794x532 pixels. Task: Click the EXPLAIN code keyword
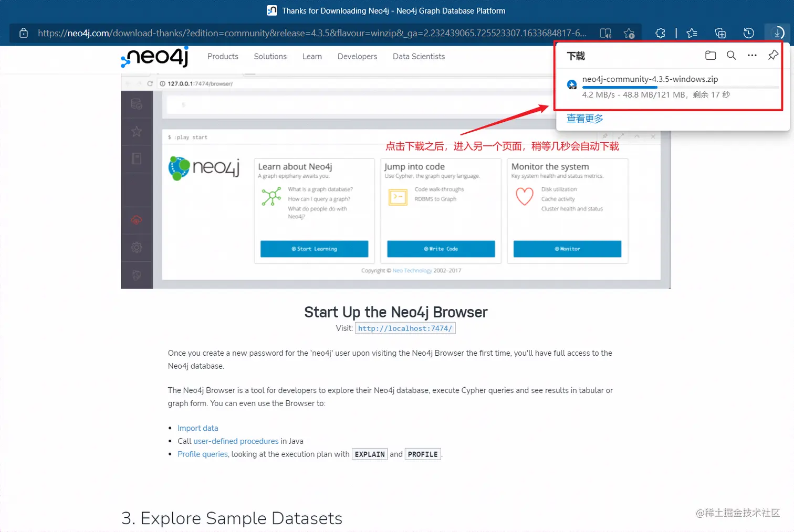click(x=370, y=454)
